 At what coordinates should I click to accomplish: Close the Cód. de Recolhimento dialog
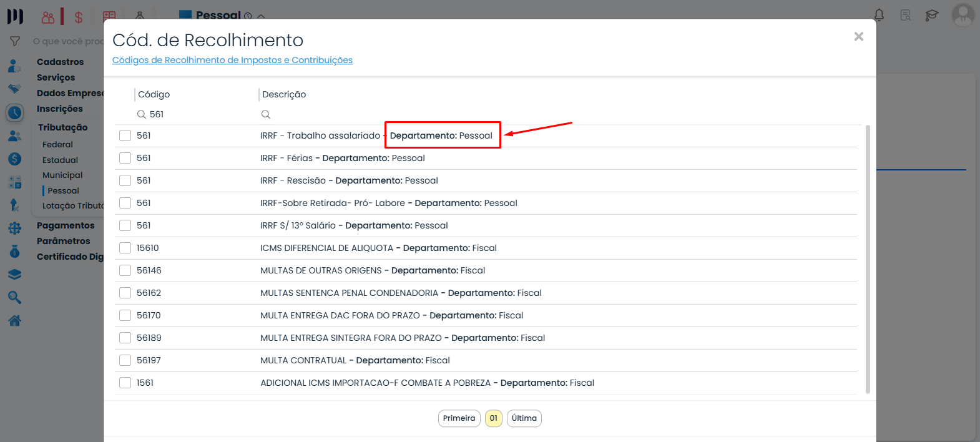point(859,37)
